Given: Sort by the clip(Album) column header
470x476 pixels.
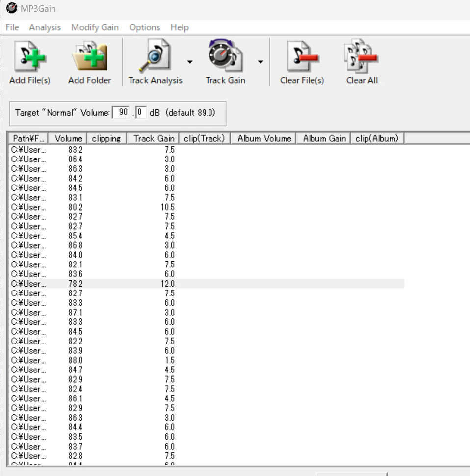Looking at the screenshot, I should pyautogui.click(x=377, y=138).
